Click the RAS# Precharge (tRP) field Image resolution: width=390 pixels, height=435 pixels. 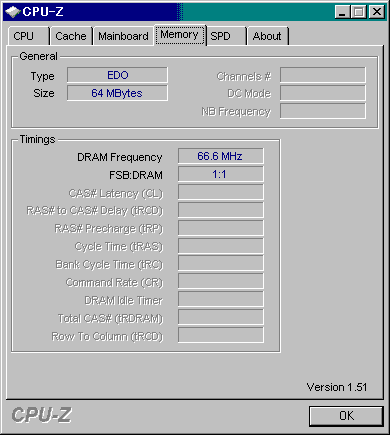coord(221,228)
